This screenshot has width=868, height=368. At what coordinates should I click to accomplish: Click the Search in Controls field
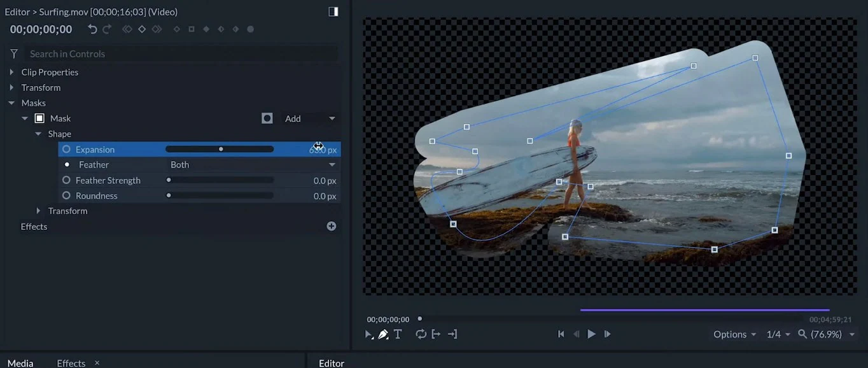click(127, 53)
